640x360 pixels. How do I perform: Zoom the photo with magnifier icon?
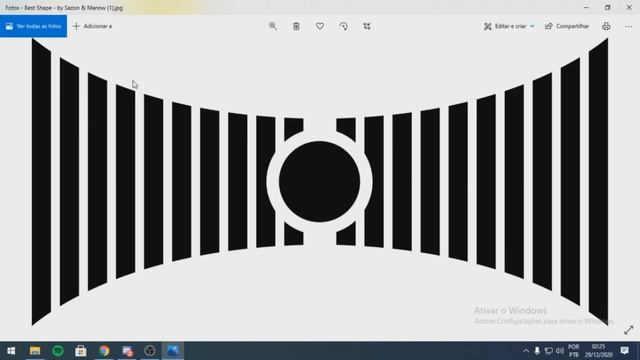[273, 26]
